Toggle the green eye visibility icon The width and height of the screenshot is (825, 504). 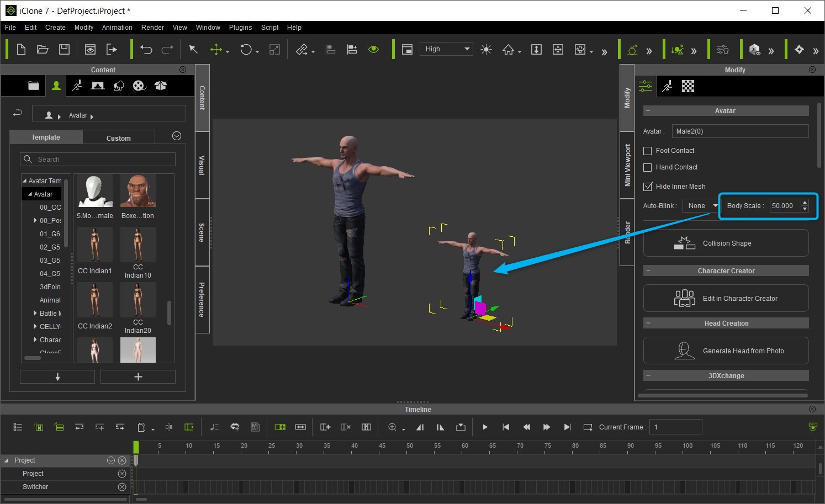[374, 49]
